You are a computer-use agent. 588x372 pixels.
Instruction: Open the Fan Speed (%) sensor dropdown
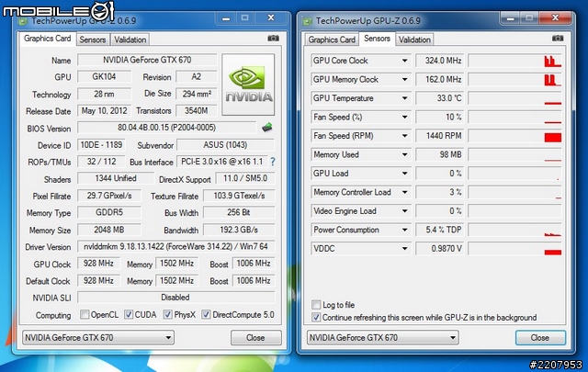point(404,117)
